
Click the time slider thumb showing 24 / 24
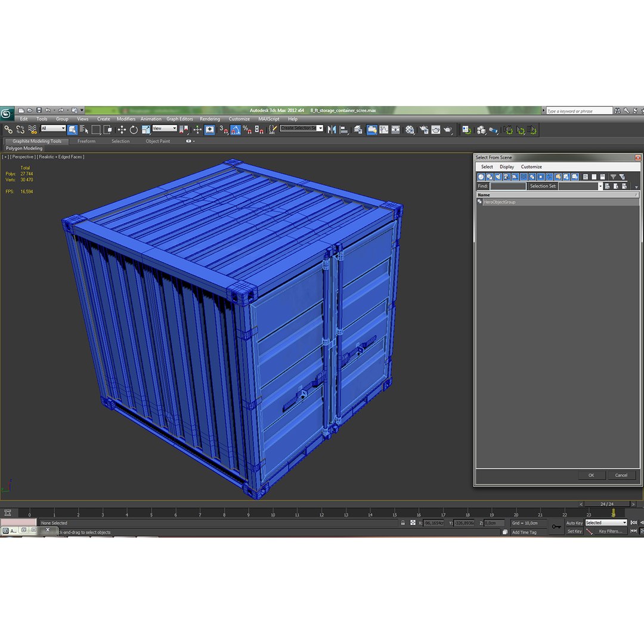tap(606, 504)
